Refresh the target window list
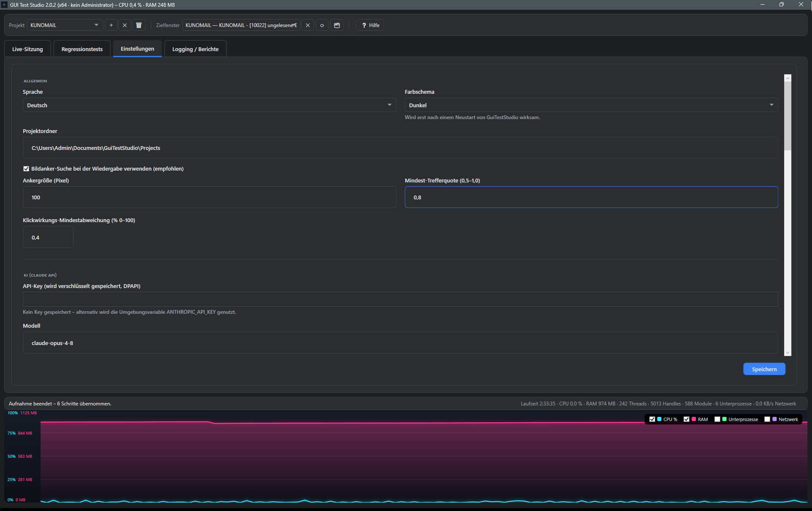This screenshot has height=511, width=812. click(x=322, y=25)
